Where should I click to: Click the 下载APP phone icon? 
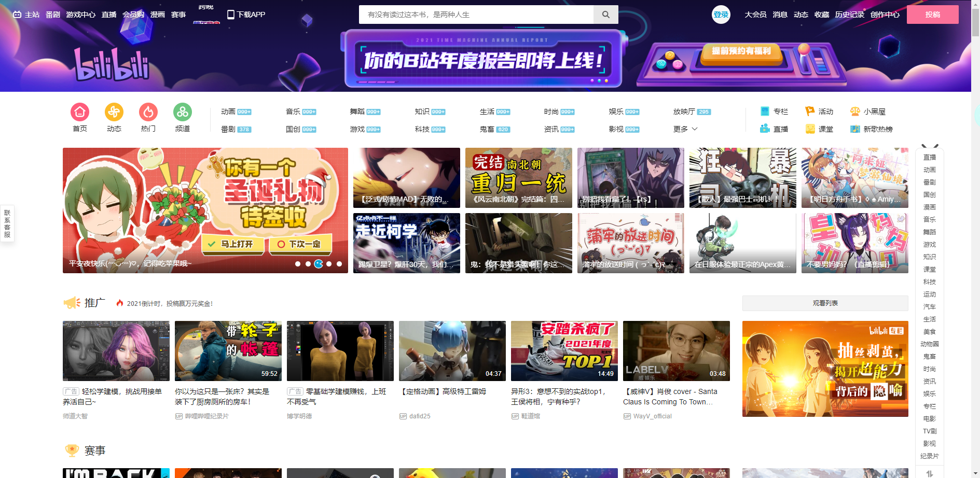[x=231, y=15]
